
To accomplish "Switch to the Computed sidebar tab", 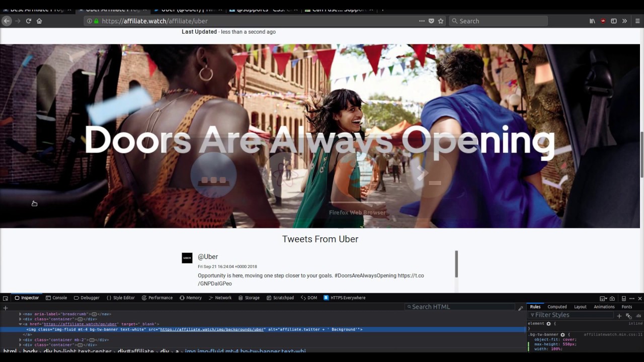I will [557, 307].
